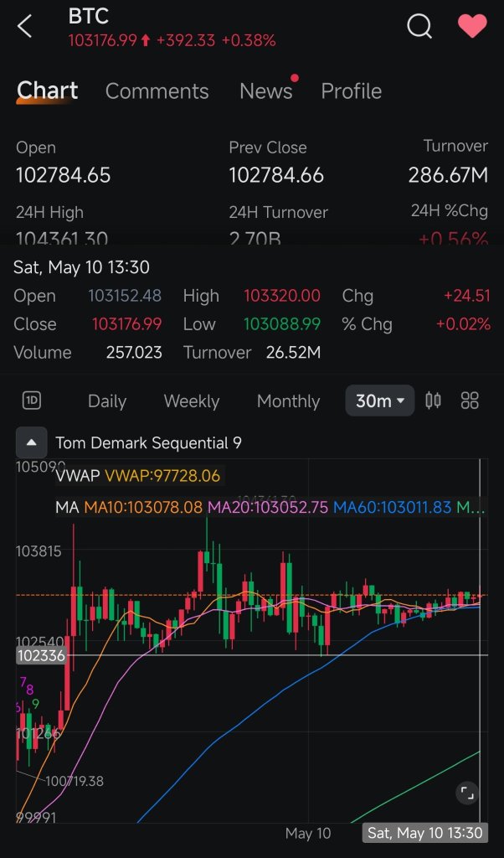Tap the Low value 103088.99
Image resolution: width=504 pixels, height=858 pixels.
click(282, 324)
